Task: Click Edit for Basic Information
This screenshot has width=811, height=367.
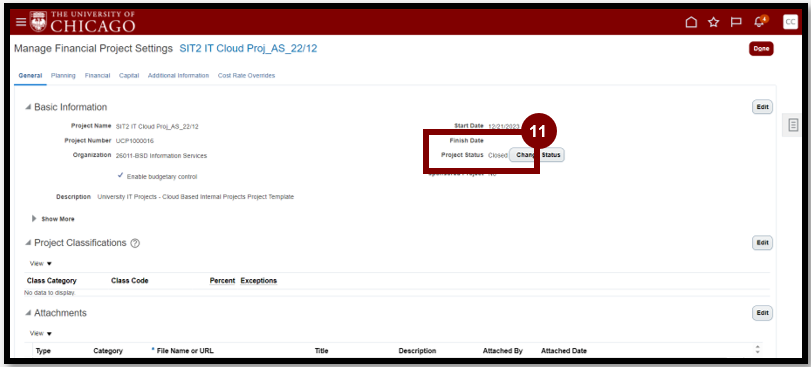Action: tap(762, 107)
